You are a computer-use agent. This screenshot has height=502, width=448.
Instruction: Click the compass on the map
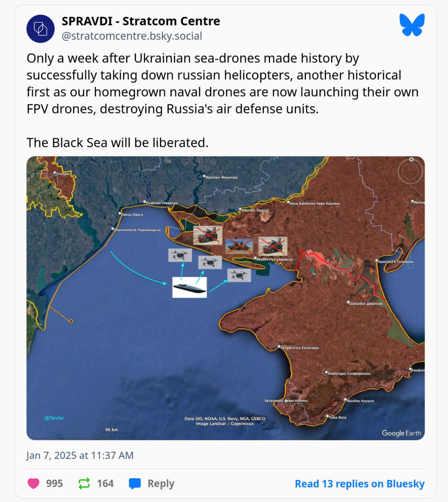pyautogui.click(x=410, y=171)
